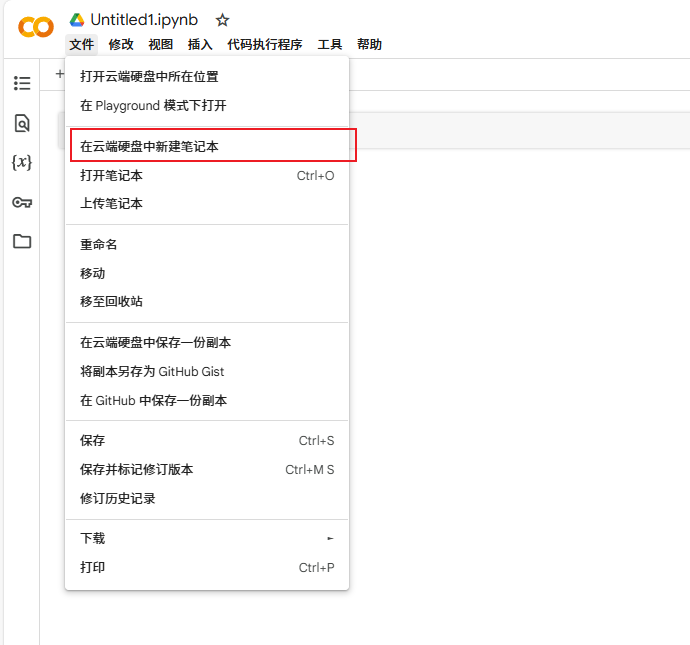Screen dimensions: 690x645
Task: Select 保存并标记修订版本 entry
Action: pos(207,469)
